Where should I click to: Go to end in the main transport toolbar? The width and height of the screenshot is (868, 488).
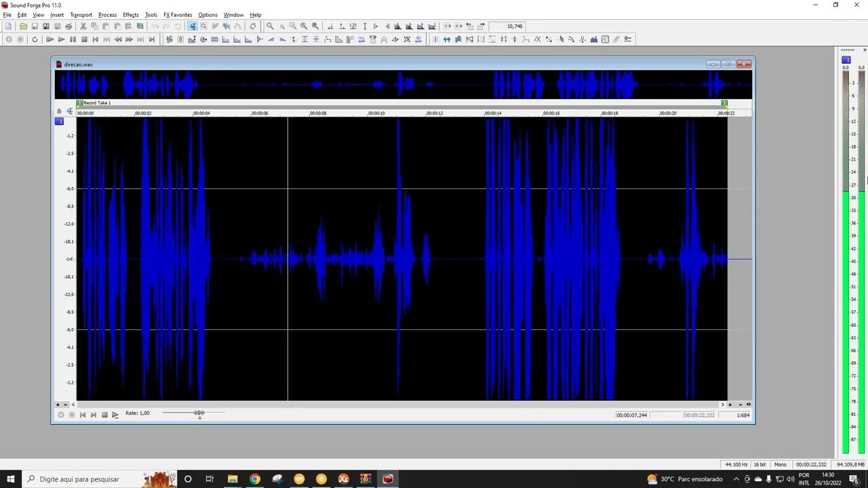pos(152,39)
